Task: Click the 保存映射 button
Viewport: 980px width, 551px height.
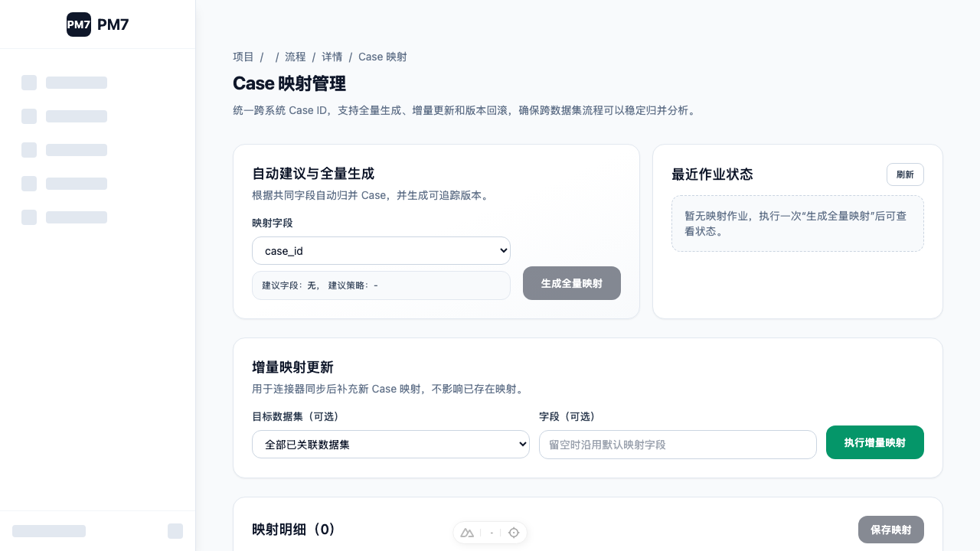Action: (891, 530)
